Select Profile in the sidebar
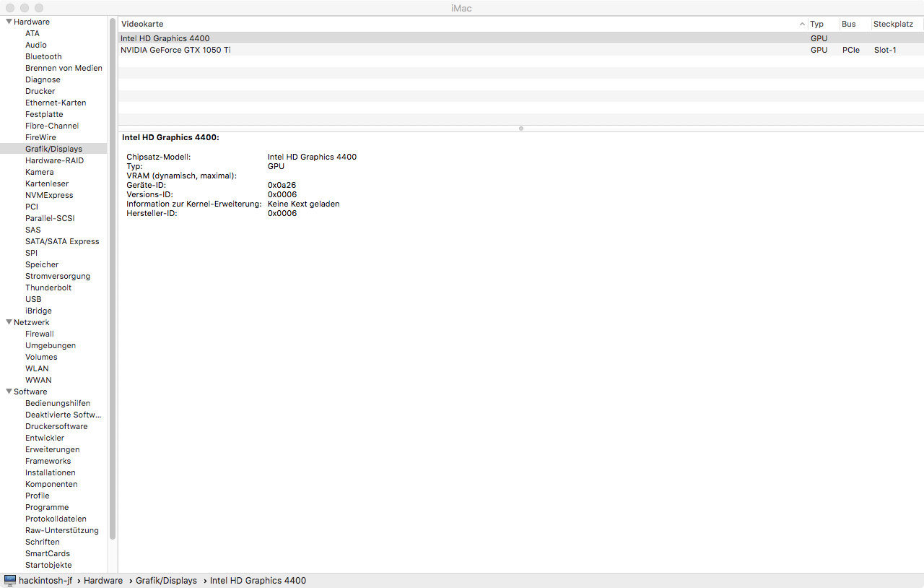This screenshot has width=924, height=588. coord(38,496)
